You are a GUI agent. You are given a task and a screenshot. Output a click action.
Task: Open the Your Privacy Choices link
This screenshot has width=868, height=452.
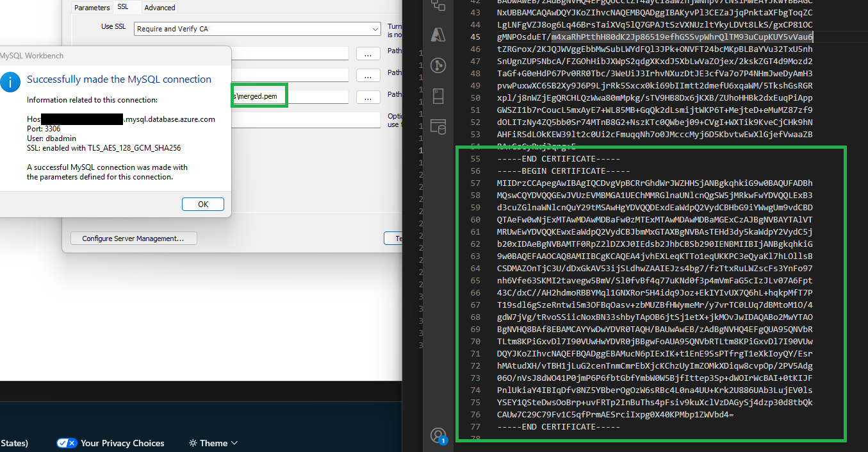coord(122,443)
